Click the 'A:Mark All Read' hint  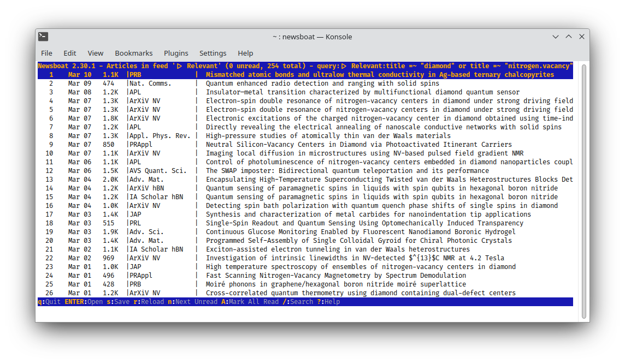[x=250, y=302]
